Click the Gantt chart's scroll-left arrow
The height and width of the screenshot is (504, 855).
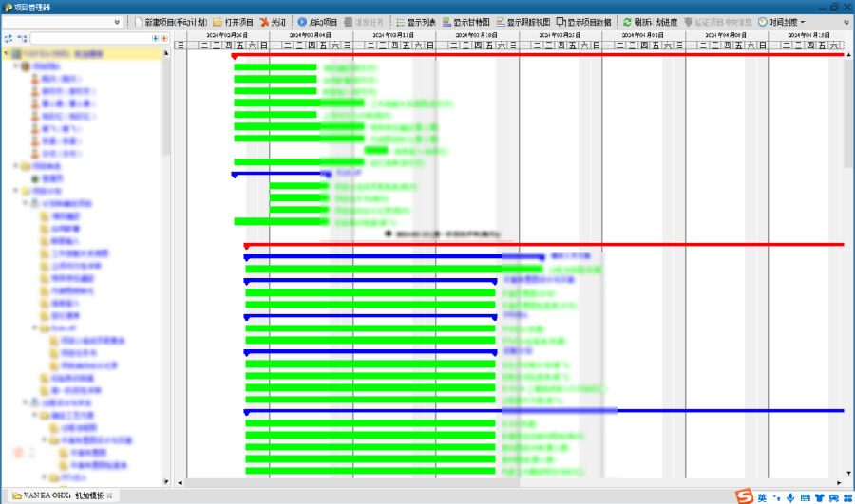[x=180, y=483]
